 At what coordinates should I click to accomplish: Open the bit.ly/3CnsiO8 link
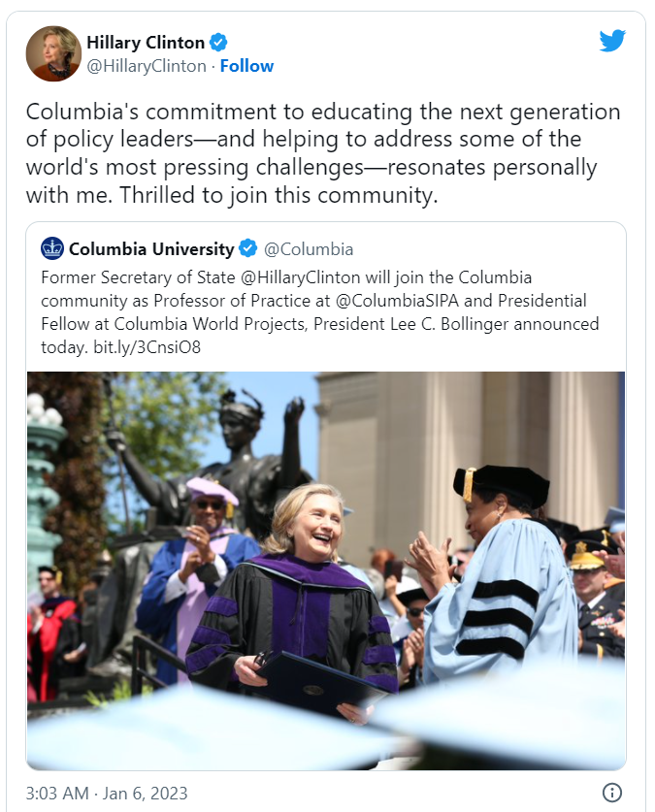[x=146, y=347]
